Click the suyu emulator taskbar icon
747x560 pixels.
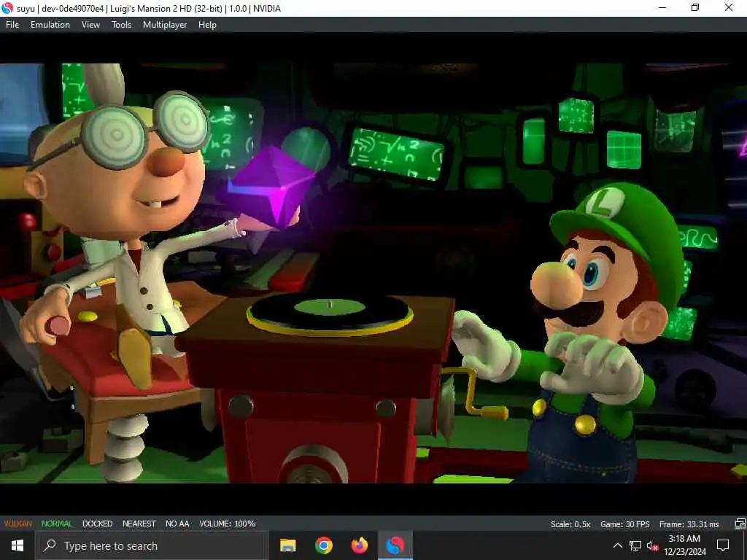point(395,545)
